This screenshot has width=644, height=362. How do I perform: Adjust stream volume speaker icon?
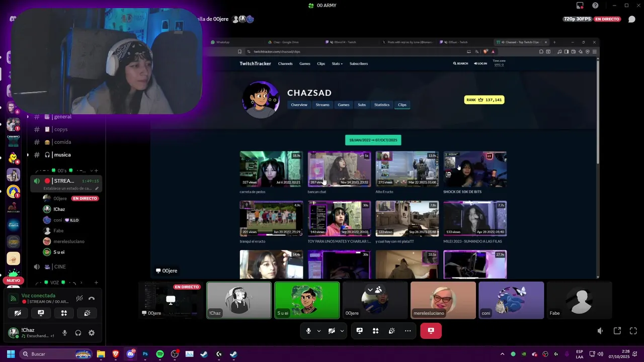click(600, 331)
